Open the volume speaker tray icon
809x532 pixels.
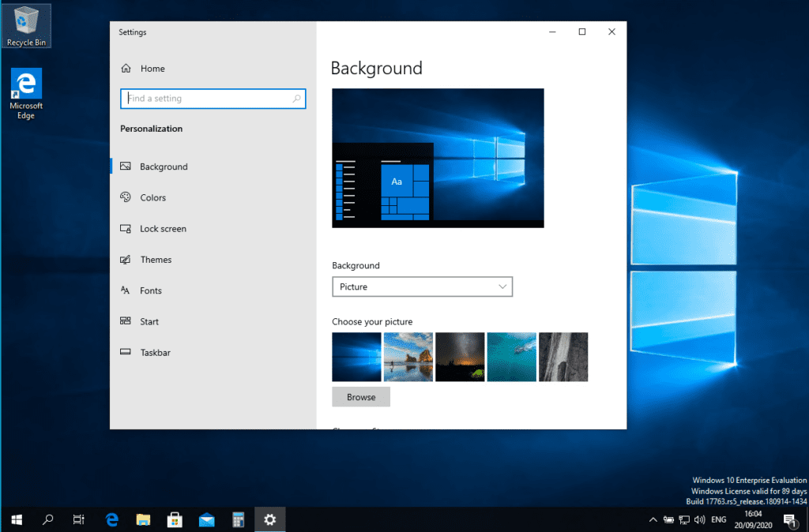click(x=700, y=519)
